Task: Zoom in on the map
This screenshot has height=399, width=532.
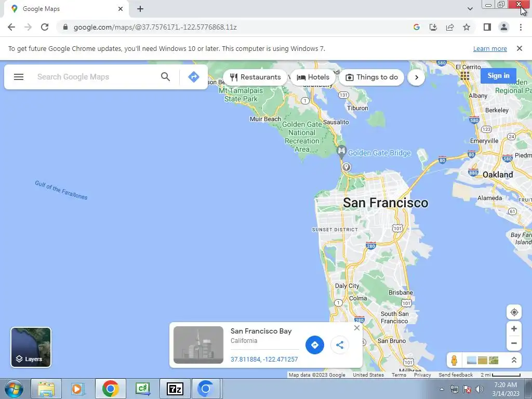Action: click(514, 329)
